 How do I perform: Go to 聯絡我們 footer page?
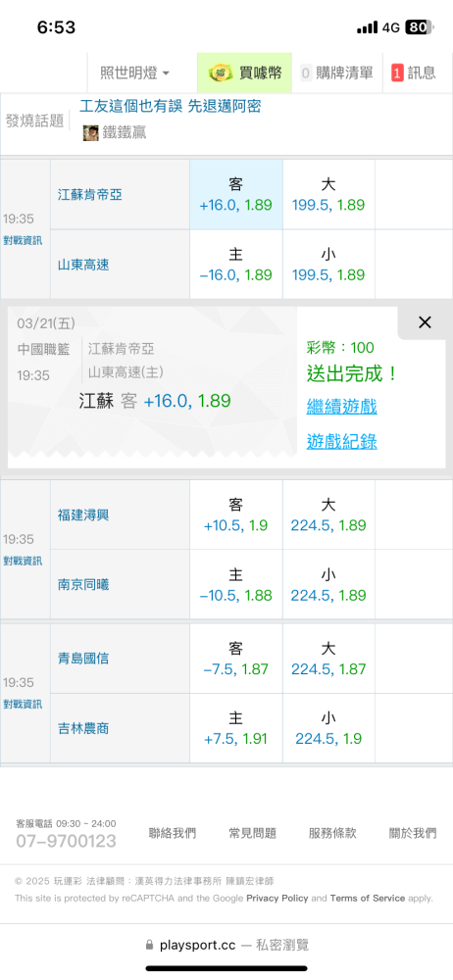coord(172,833)
